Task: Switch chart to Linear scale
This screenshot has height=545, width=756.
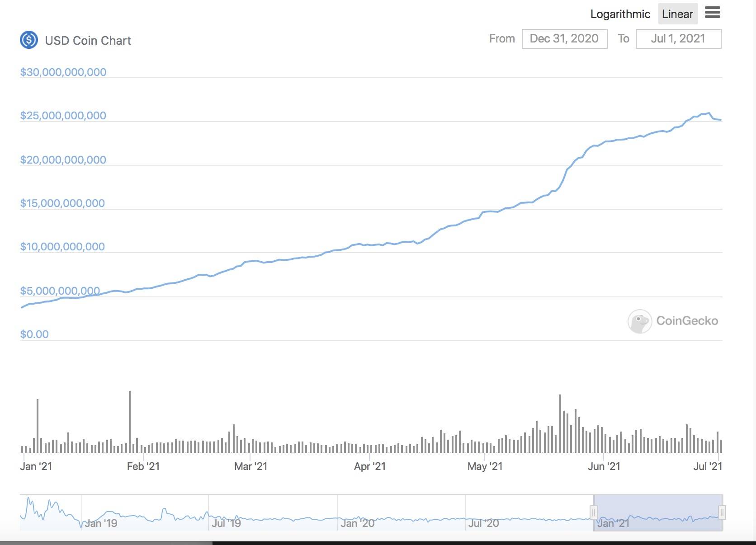Action: click(677, 14)
